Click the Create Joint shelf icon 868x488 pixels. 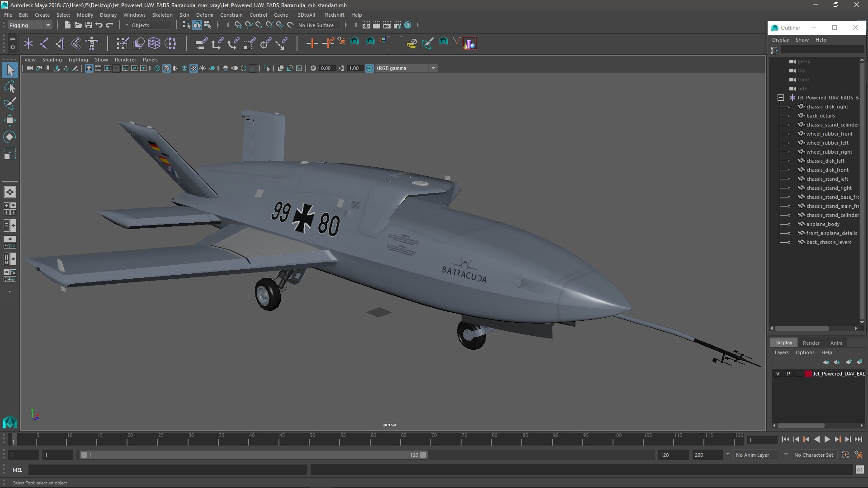[44, 43]
